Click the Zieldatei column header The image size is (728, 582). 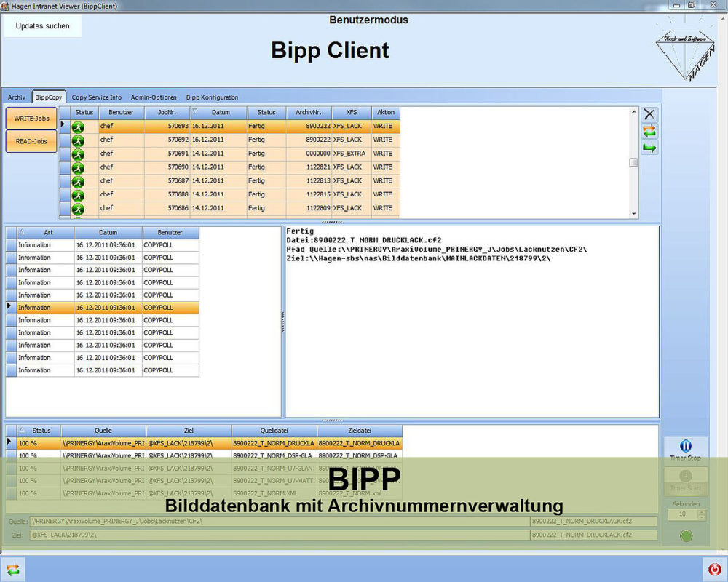click(360, 431)
